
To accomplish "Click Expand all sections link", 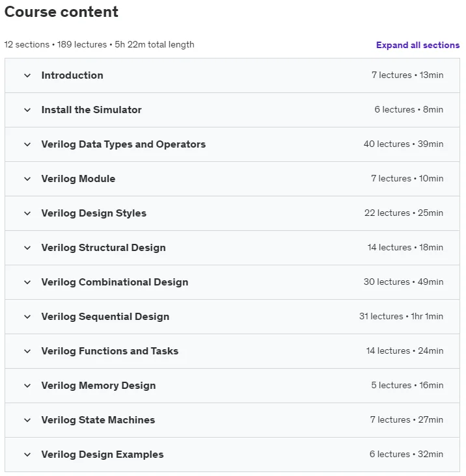I will pyautogui.click(x=418, y=45).
